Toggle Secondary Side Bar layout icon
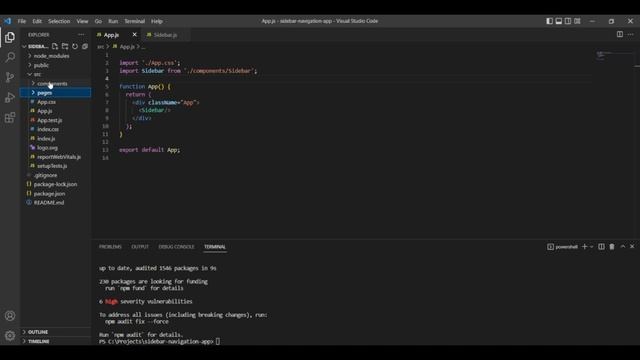 (x=568, y=21)
